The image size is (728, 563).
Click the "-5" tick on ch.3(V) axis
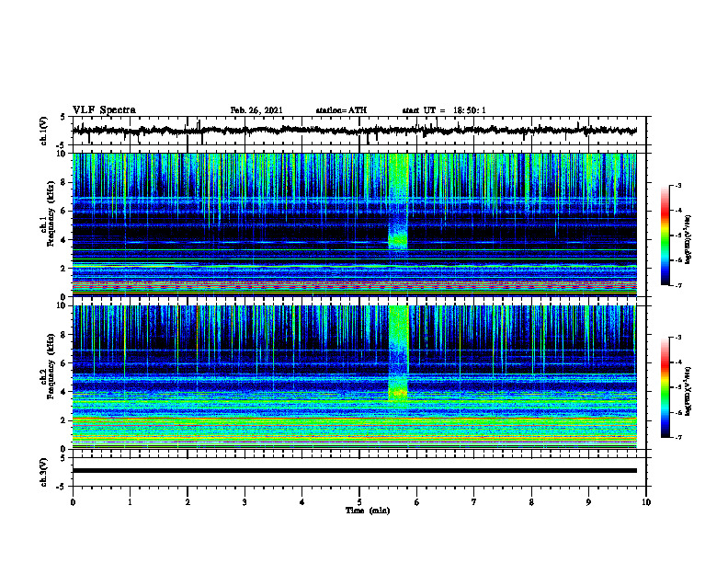pyautogui.click(x=63, y=487)
